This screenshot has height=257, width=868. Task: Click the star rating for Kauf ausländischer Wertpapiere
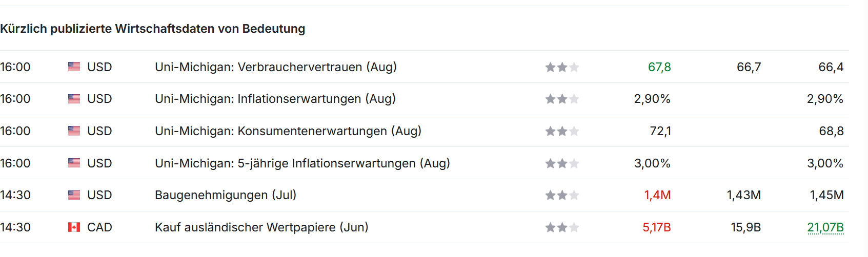pos(562,227)
